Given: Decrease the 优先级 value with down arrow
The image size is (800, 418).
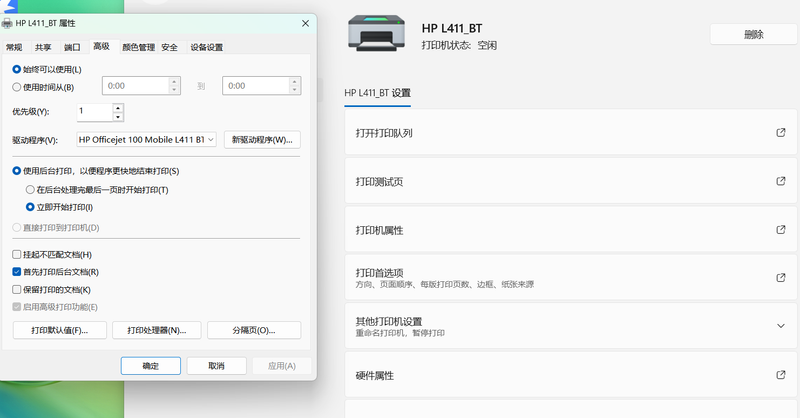Looking at the screenshot, I should point(118,117).
